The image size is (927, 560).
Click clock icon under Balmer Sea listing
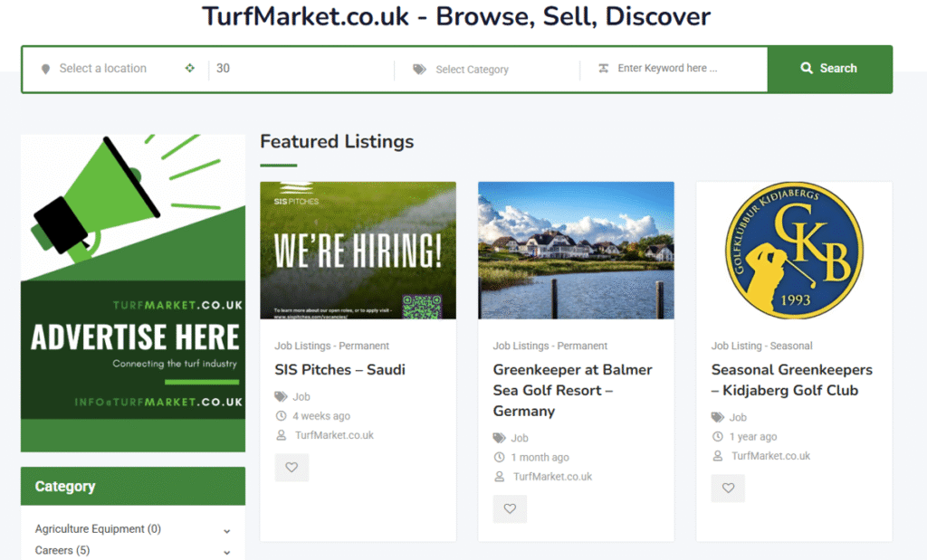pos(499,457)
